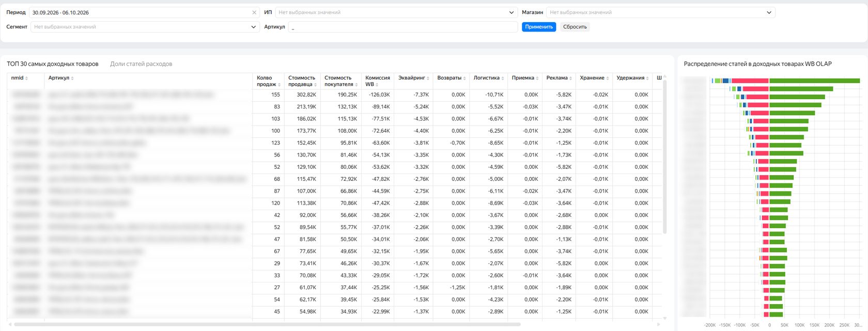Clear the Период date range with the X icon
Screen dimensions: 868x331
[x=254, y=12]
